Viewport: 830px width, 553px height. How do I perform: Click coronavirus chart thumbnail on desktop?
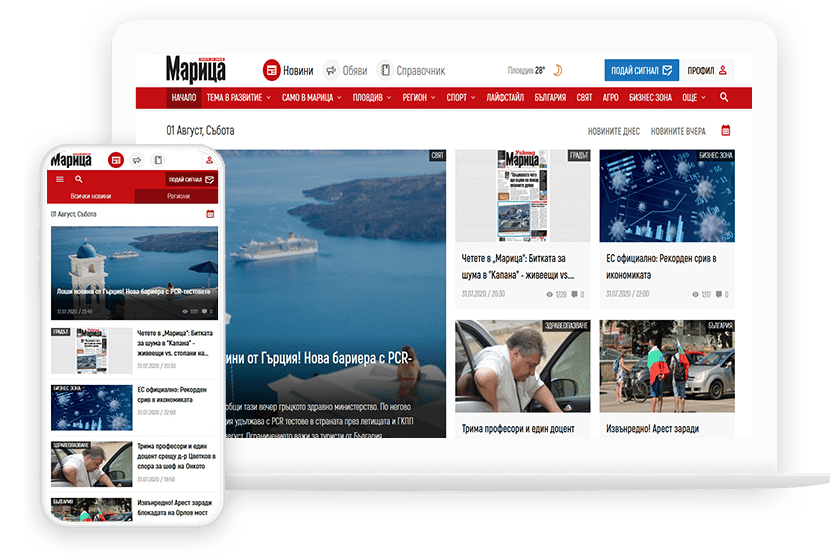(667, 196)
